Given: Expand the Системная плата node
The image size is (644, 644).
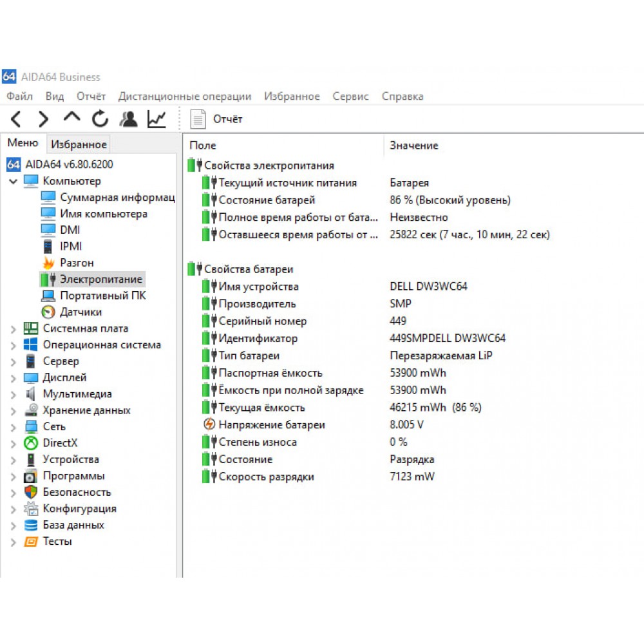Looking at the screenshot, I should coord(14,329).
